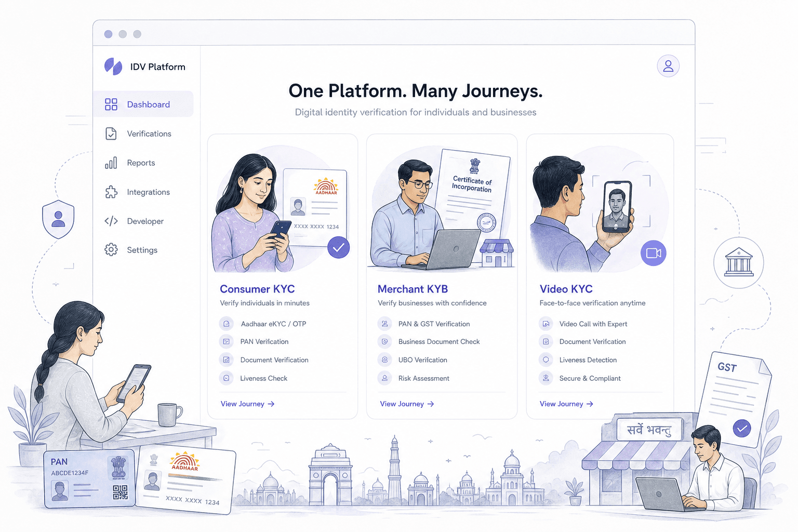Screen dimensions: 798x532
Task: Click the Integrations puzzle piece icon
Action: point(111,192)
